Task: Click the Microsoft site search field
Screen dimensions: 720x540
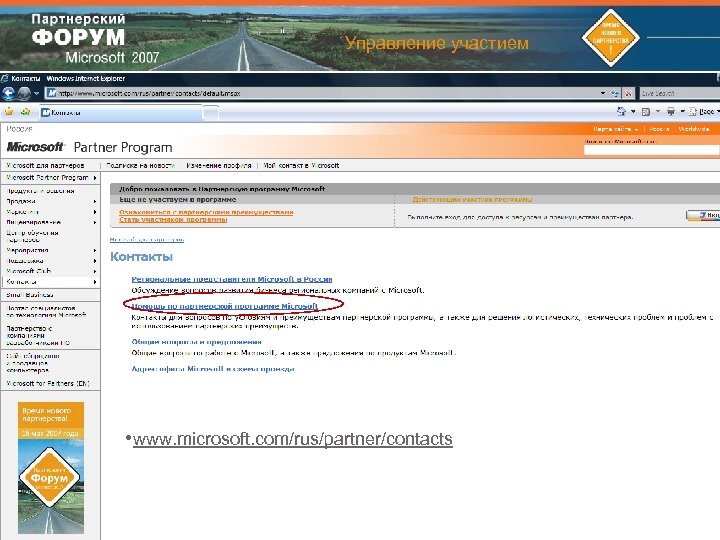Action: pos(652,150)
